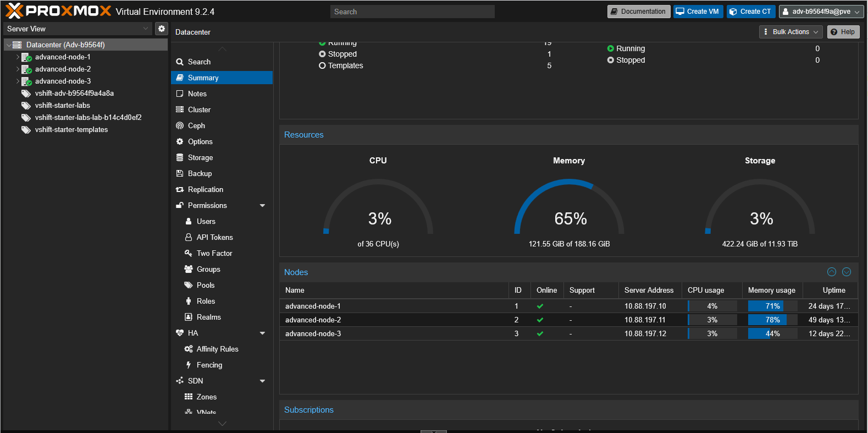The height and width of the screenshot is (433, 868).
Task: Click the Datacenter tree icon
Action: [17, 45]
